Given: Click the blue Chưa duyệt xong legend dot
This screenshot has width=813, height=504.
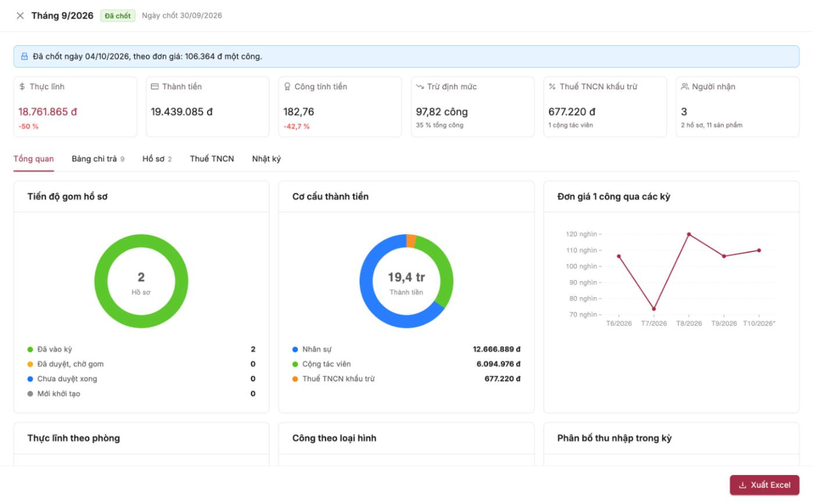Looking at the screenshot, I should [30, 379].
